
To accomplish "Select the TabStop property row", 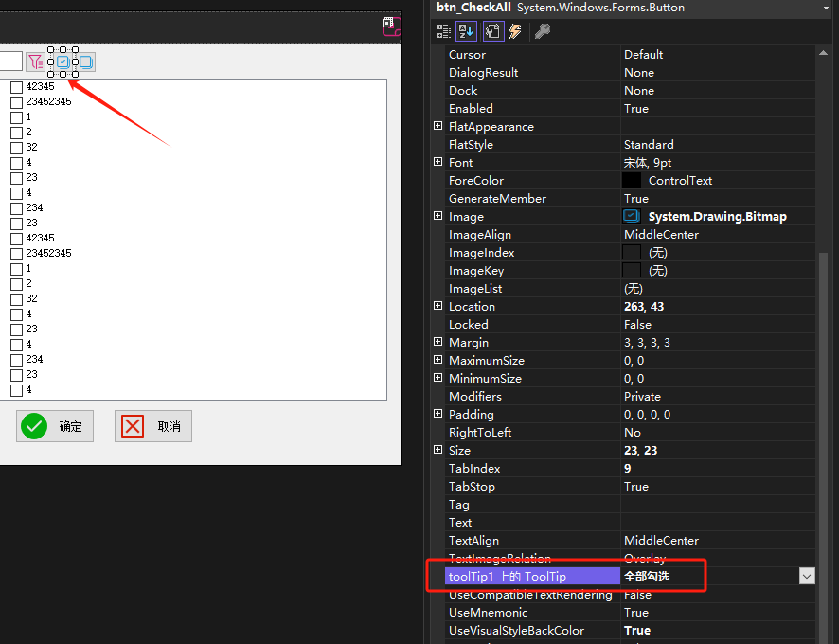I will click(630, 486).
